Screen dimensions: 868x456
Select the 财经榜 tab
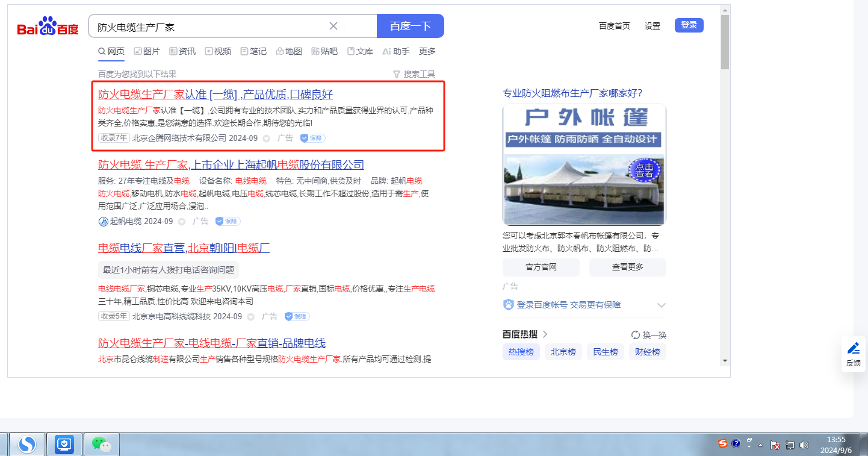tap(648, 352)
